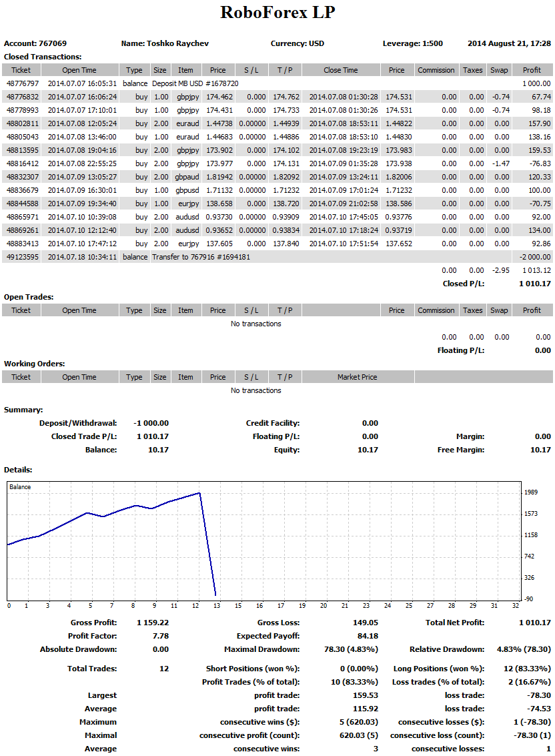Click open time "2014.07.07 17:10:01"
555x756 pixels.
point(82,110)
